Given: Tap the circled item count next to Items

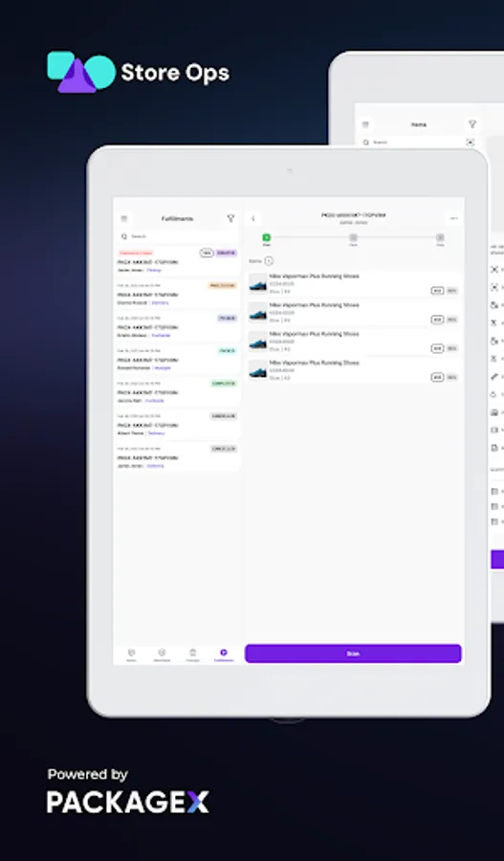Looking at the screenshot, I should [269, 261].
